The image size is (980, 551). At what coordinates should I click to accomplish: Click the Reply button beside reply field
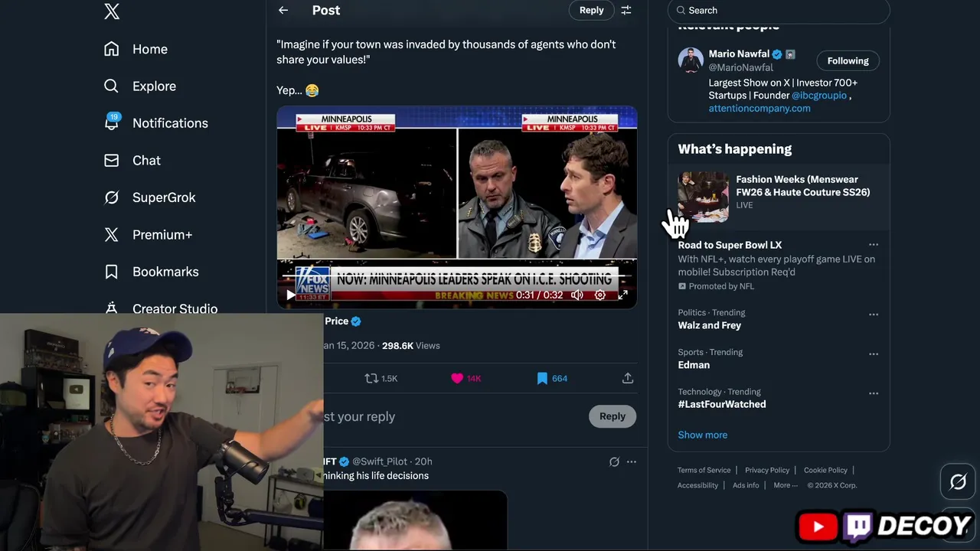tap(612, 416)
